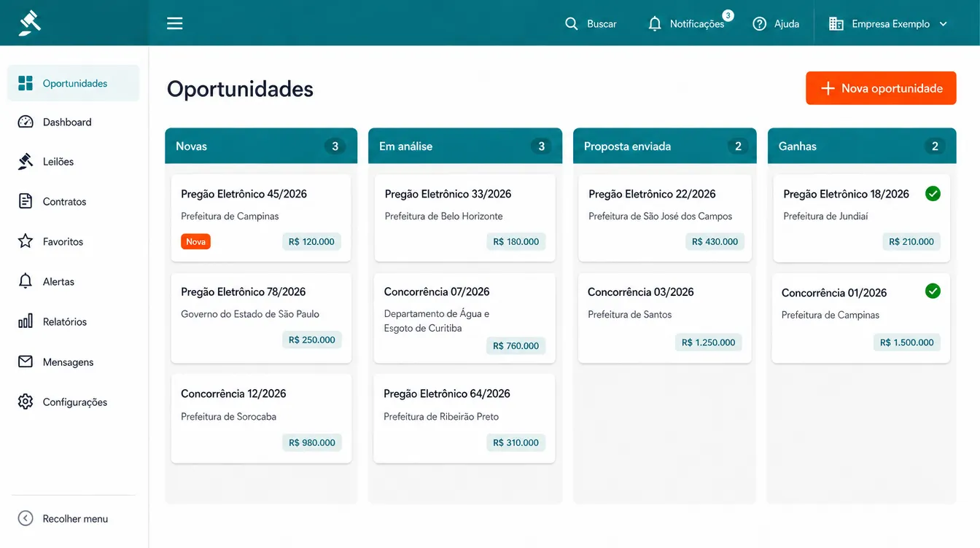Click the Dashboard gauge icon
The width and height of the screenshot is (980, 548).
tap(26, 122)
